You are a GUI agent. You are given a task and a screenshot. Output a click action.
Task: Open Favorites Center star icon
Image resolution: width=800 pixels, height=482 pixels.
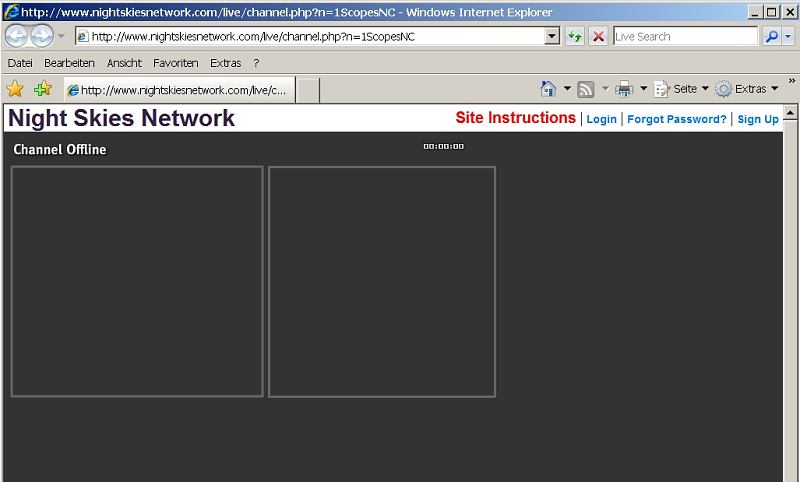[x=15, y=89]
